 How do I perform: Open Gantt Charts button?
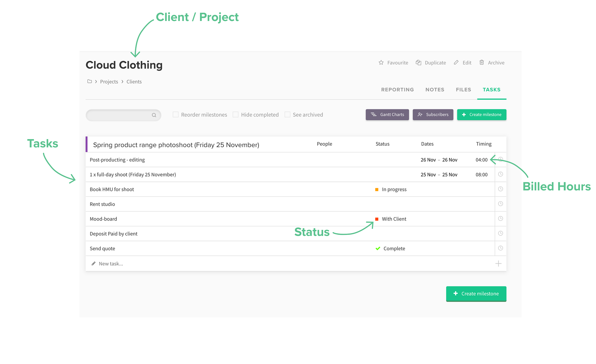[x=387, y=115]
